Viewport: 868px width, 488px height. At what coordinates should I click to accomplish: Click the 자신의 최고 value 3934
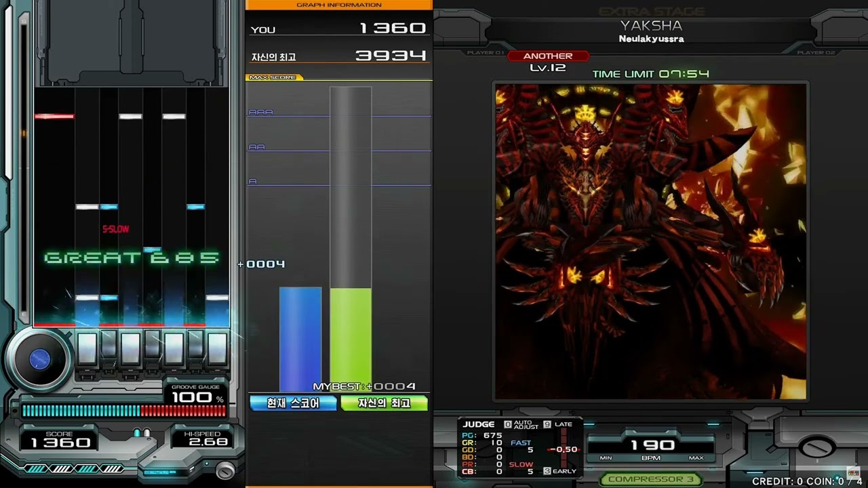pyautogui.click(x=391, y=56)
